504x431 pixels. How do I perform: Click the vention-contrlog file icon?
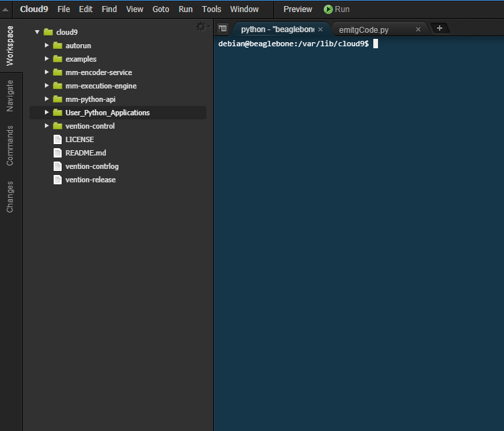pos(58,166)
